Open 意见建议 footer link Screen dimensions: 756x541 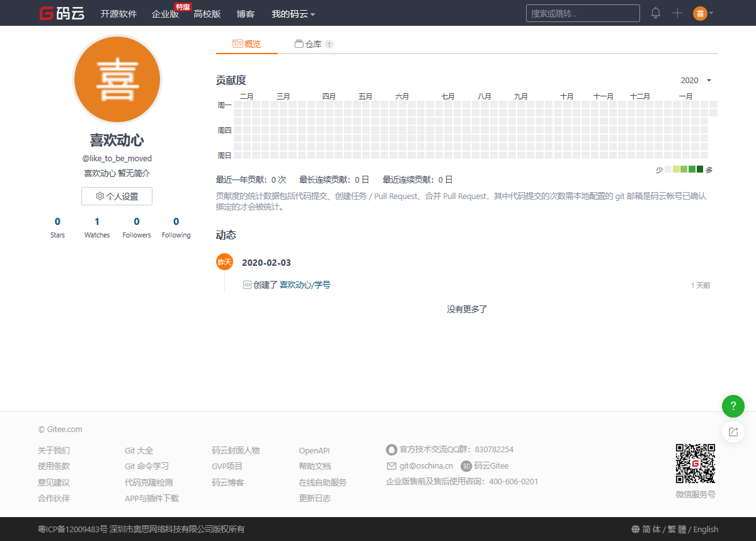pyautogui.click(x=54, y=482)
